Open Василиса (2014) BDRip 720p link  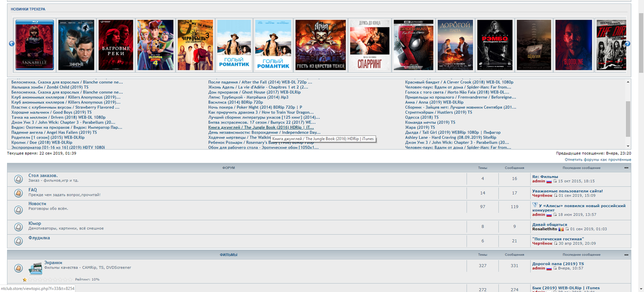[x=235, y=102]
